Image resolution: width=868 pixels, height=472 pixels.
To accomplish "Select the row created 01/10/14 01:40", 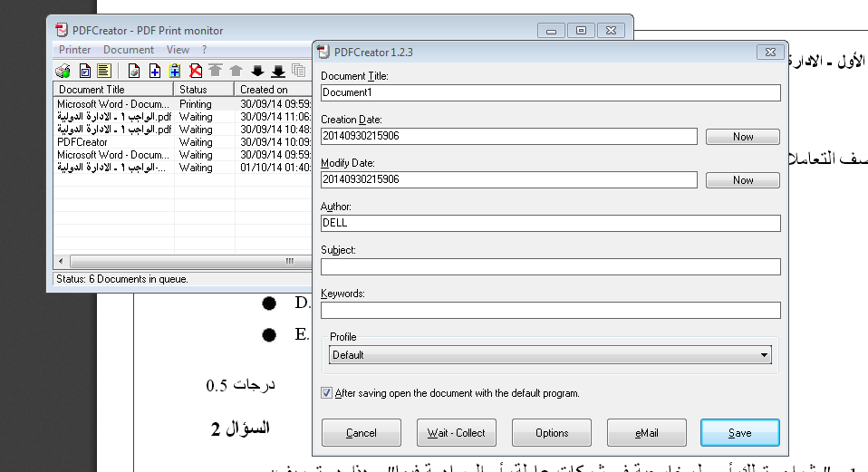I will coord(183,168).
